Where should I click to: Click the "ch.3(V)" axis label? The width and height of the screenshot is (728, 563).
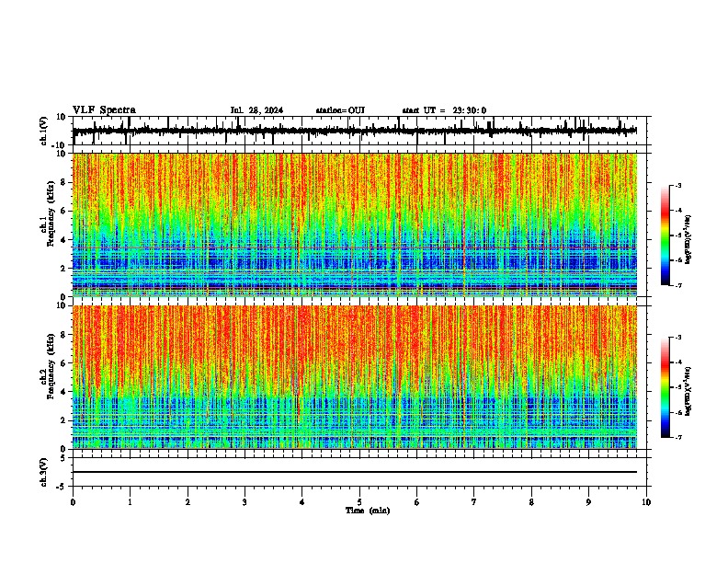pos(44,472)
